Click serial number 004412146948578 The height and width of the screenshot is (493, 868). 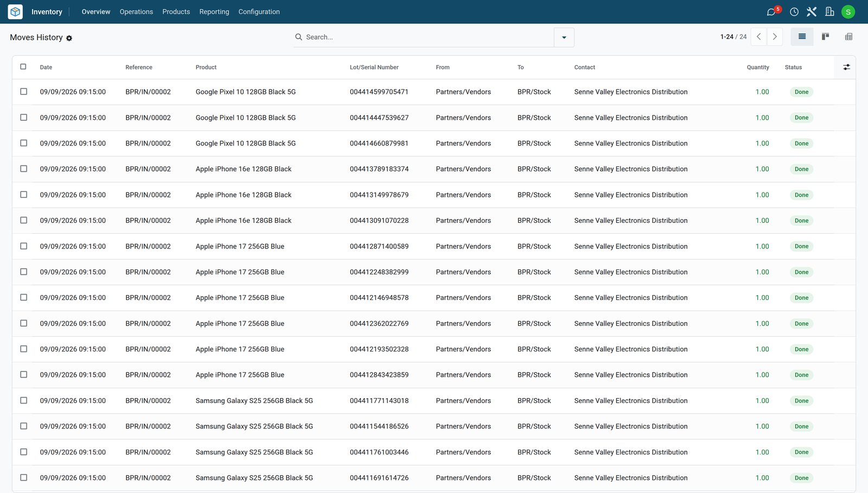click(379, 298)
